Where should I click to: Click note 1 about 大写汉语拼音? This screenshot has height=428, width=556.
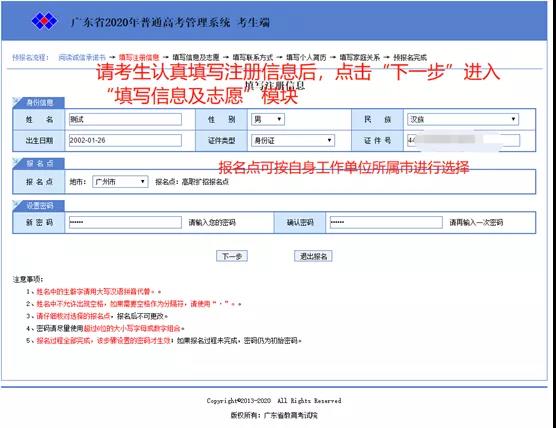coord(94,292)
